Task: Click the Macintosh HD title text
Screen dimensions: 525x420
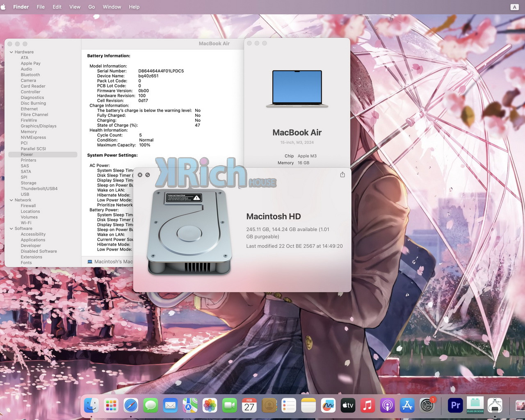Action: 274,217
